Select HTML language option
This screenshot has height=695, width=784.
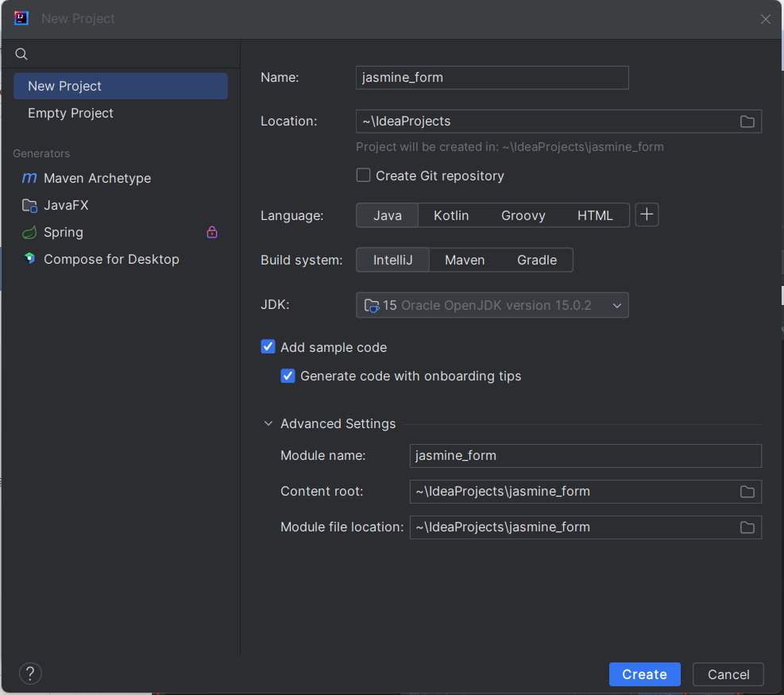pos(595,215)
